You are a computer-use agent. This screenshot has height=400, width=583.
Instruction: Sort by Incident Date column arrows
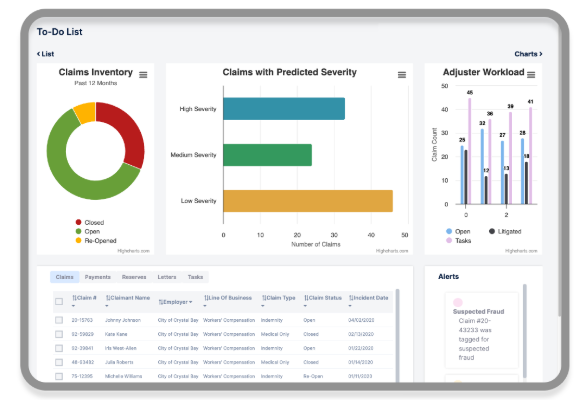tap(351, 298)
